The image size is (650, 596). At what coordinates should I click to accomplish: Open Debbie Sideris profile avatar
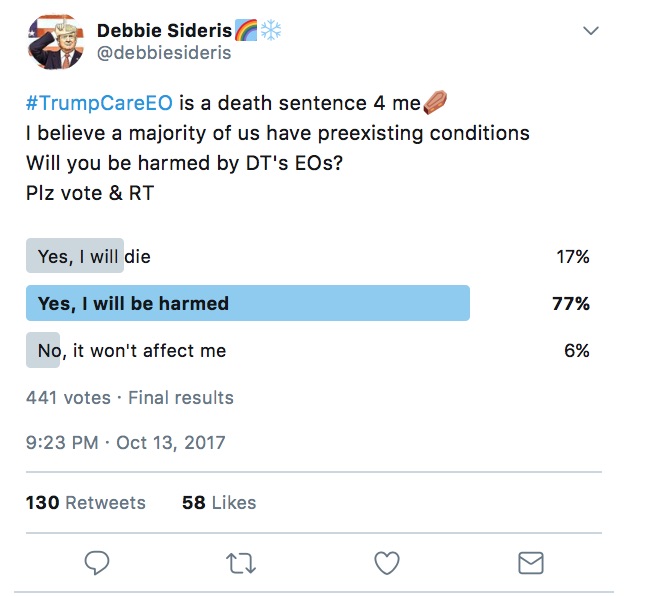coord(57,42)
